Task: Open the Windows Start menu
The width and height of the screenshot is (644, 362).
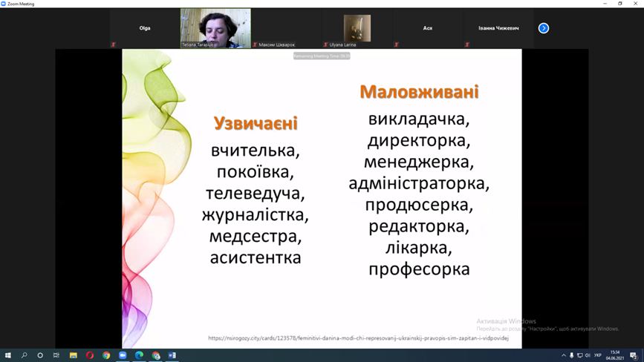Action: (x=7, y=355)
